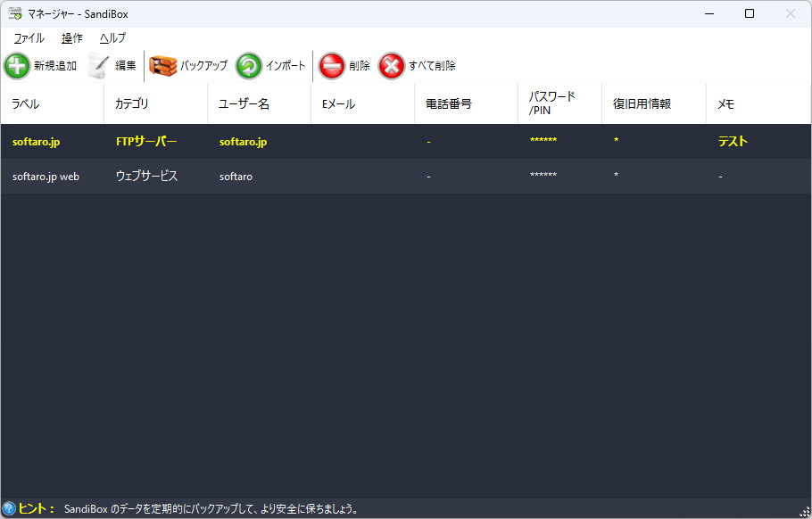Click the recovery asterisk in the ウェブサービス row

617,175
